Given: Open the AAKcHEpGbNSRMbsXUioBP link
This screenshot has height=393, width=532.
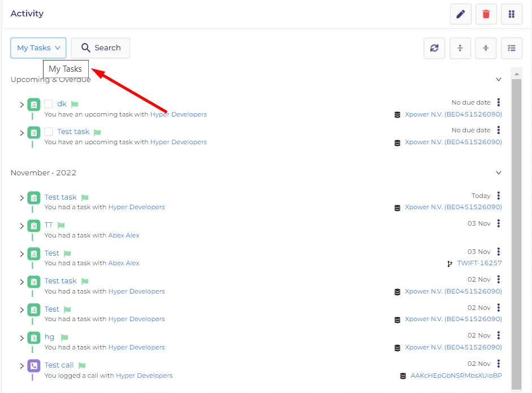Looking at the screenshot, I should tap(456, 375).
